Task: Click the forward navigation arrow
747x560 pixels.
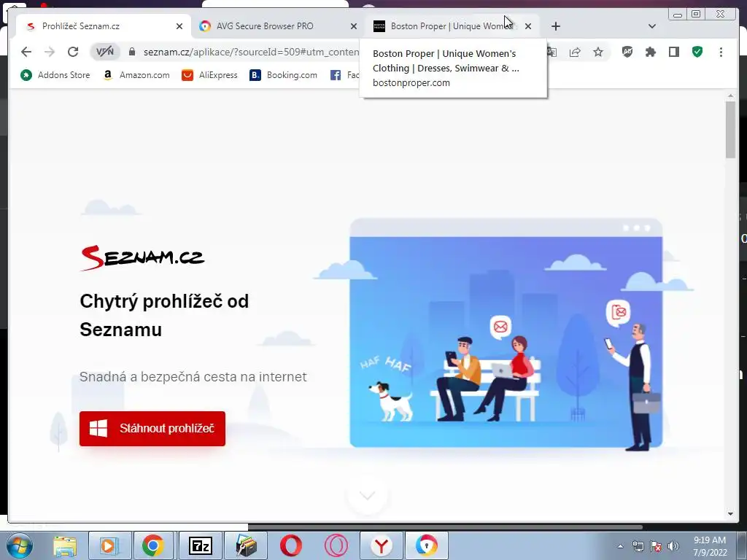Action: pos(50,52)
